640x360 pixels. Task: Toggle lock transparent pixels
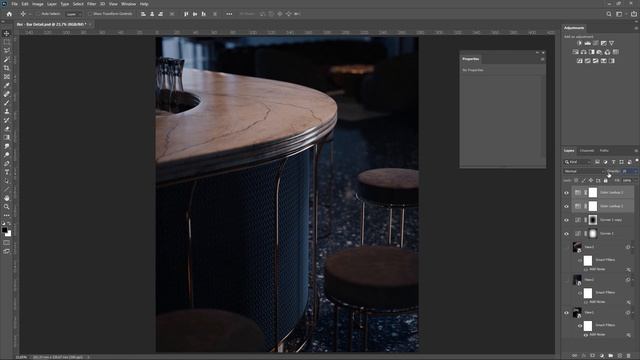coord(576,180)
